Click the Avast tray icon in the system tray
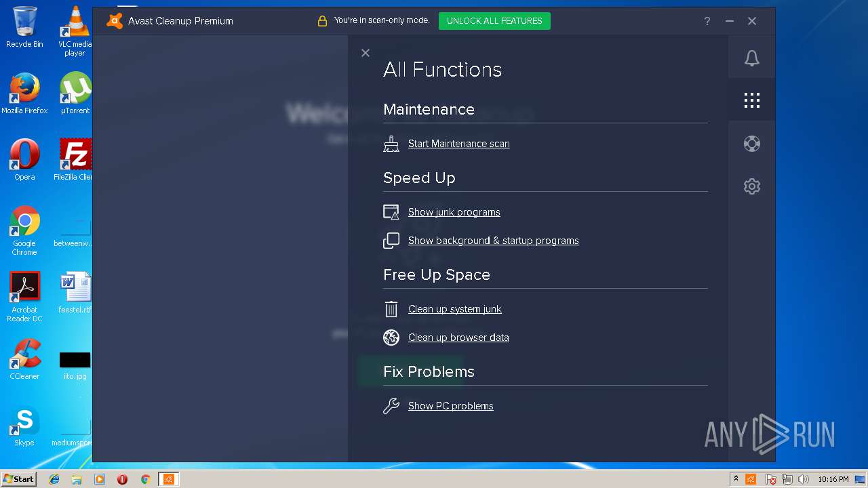This screenshot has height=488, width=868. point(751,479)
